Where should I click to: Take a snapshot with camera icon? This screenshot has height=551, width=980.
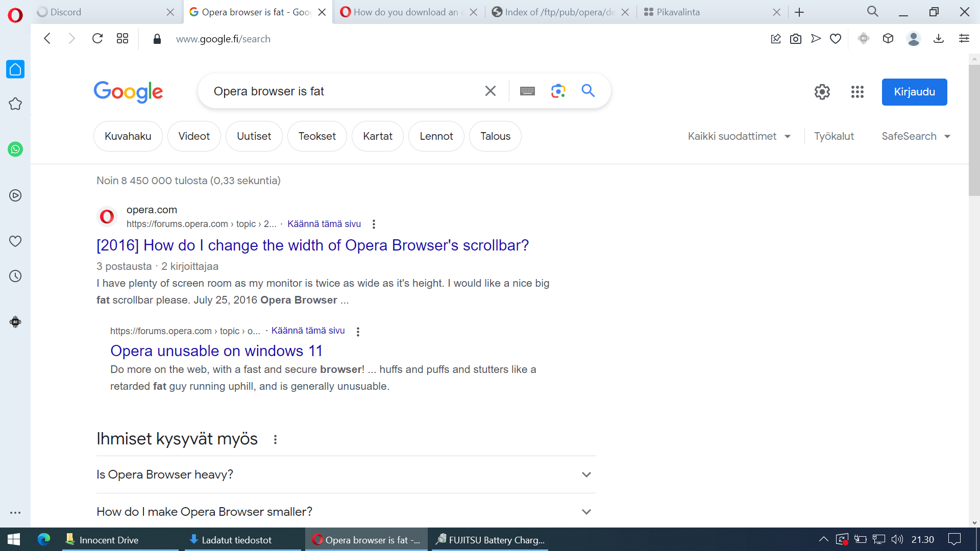pyautogui.click(x=796, y=39)
